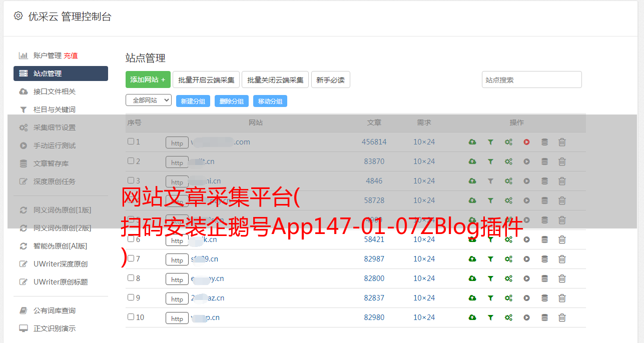The height and width of the screenshot is (343, 644).
Task: Click the red play icon in row 1
Action: pyautogui.click(x=526, y=142)
